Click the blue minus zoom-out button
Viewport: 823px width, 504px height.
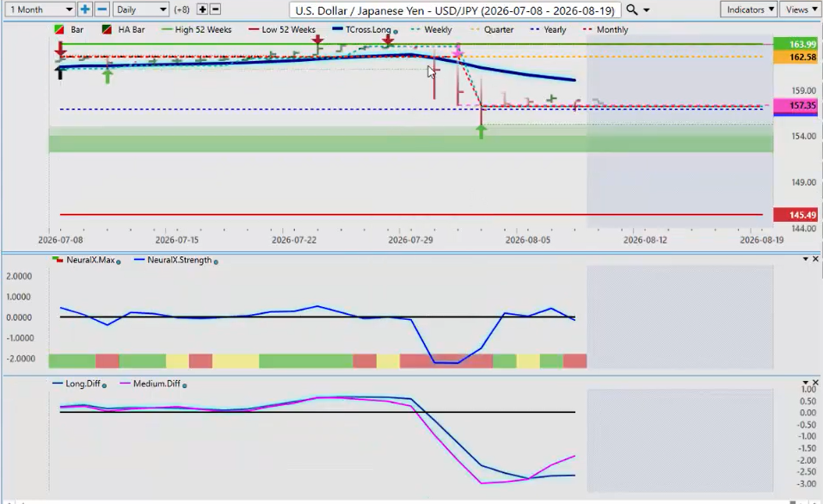coord(101,9)
